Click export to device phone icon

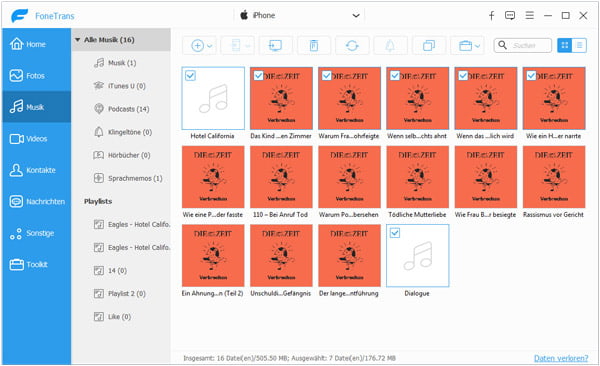[x=236, y=46]
